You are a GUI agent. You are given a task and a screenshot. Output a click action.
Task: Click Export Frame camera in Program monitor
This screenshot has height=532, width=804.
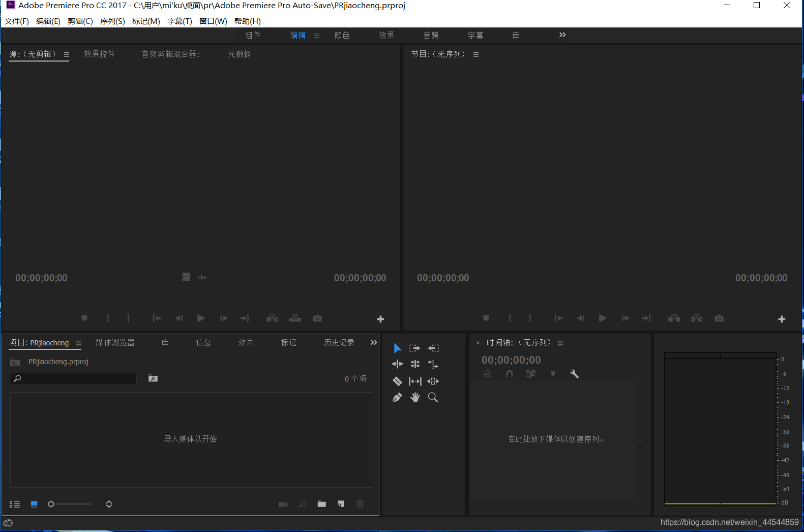(x=719, y=318)
